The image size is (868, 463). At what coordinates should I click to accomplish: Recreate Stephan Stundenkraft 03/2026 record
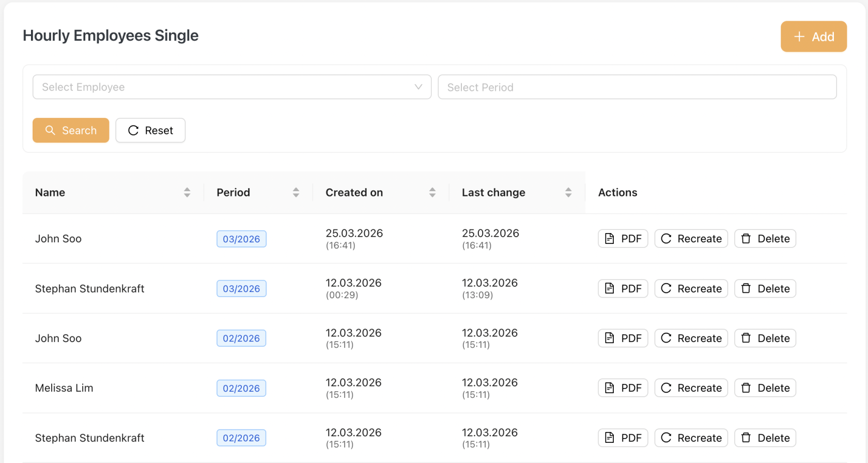point(691,288)
